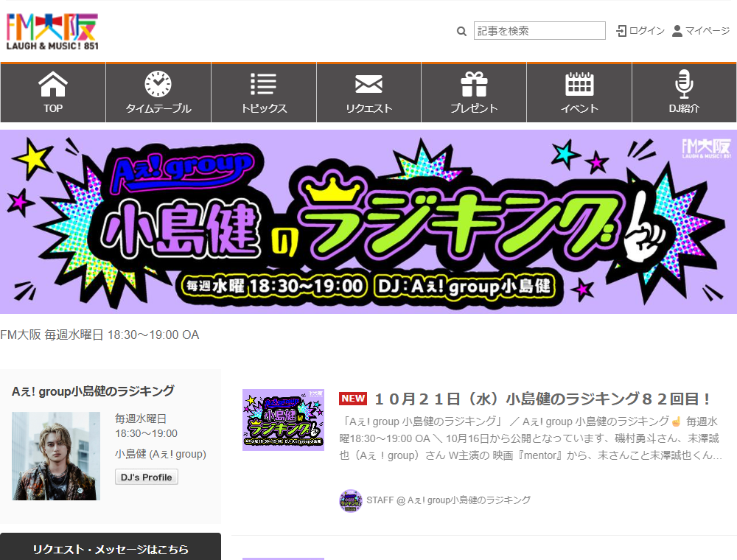Click the リクエスト・メッセージはこちら button
Screen dimensions: 737x560
point(111,547)
